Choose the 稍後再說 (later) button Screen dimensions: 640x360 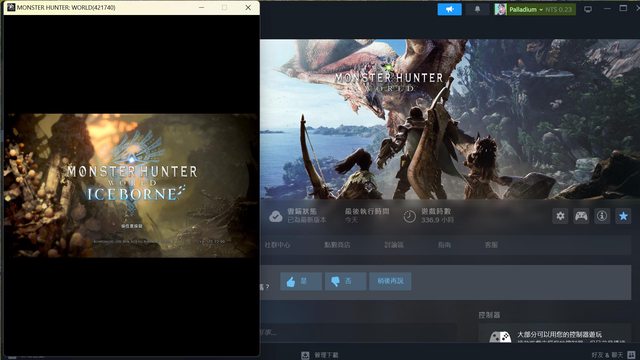click(390, 281)
